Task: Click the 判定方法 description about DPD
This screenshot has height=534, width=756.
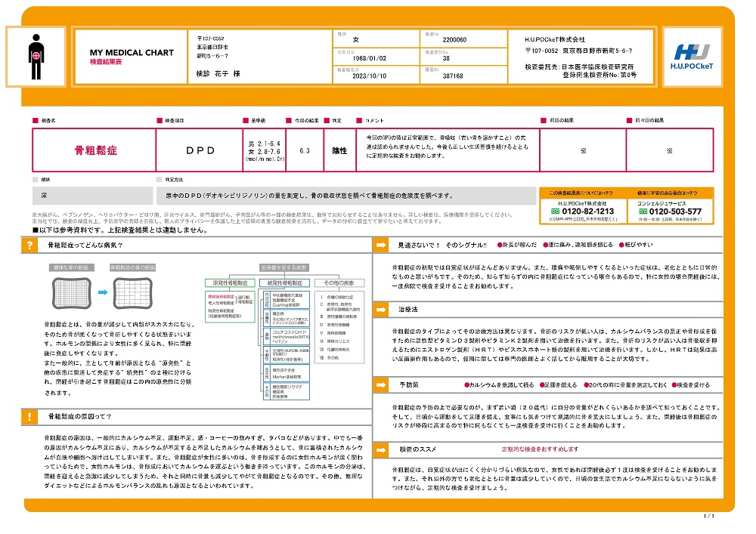Action: [346, 196]
